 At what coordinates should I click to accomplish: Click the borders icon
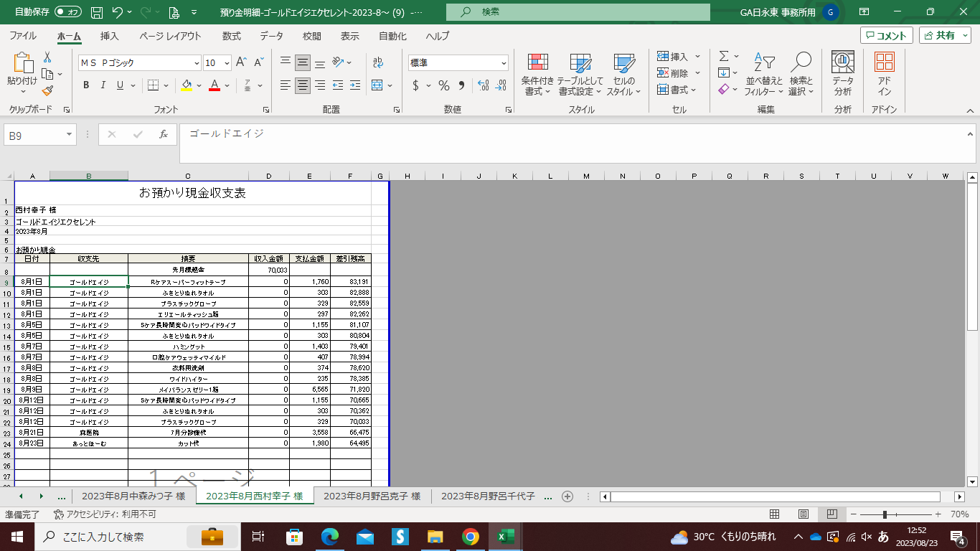tap(153, 85)
